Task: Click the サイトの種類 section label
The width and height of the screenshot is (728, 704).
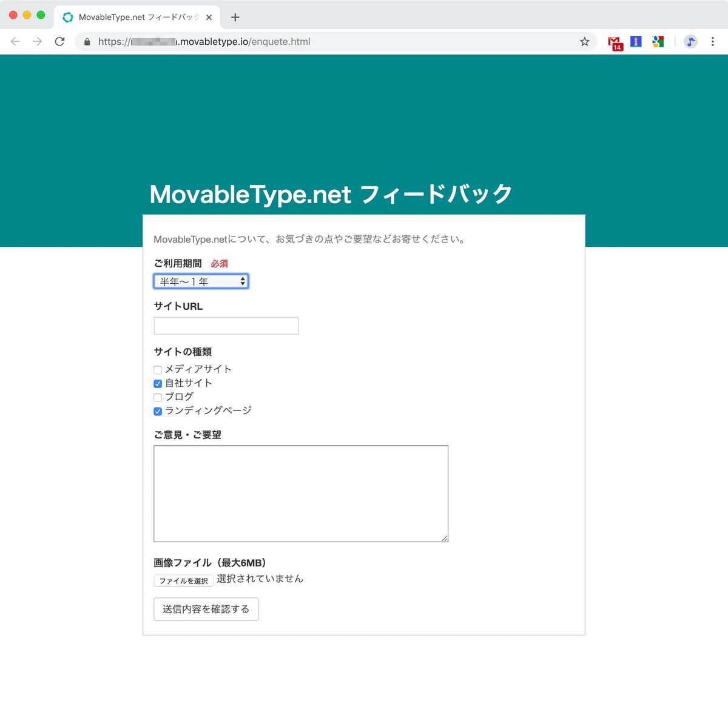Action: [183, 352]
